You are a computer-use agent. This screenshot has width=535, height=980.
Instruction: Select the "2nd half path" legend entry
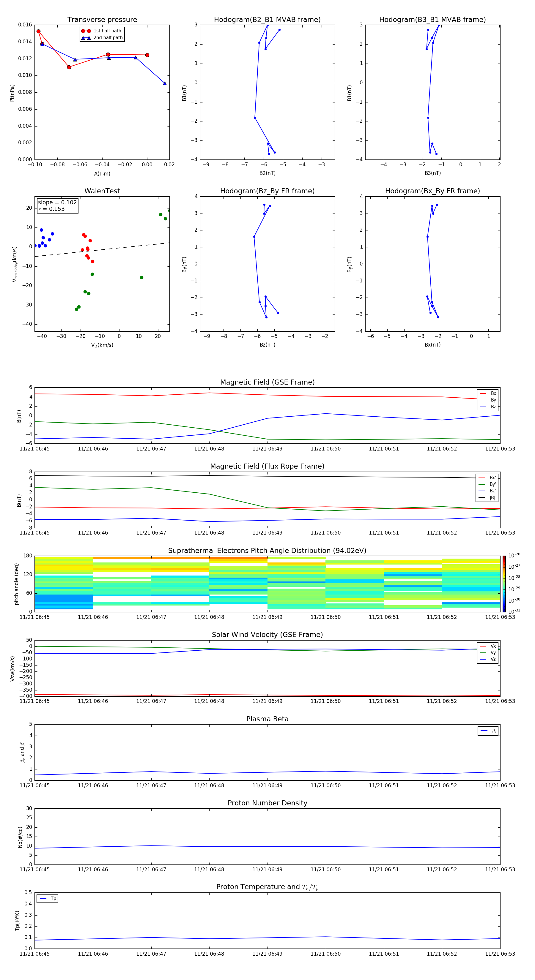(102, 38)
